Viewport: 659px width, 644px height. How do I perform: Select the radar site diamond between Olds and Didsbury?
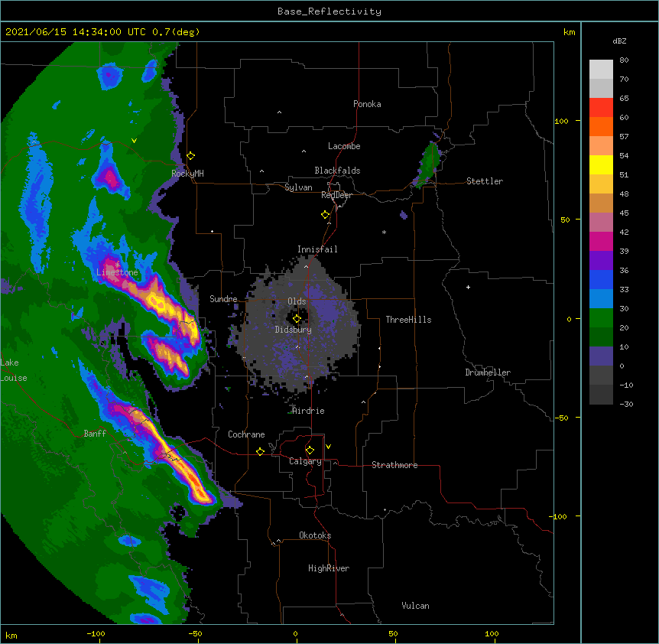297,319
